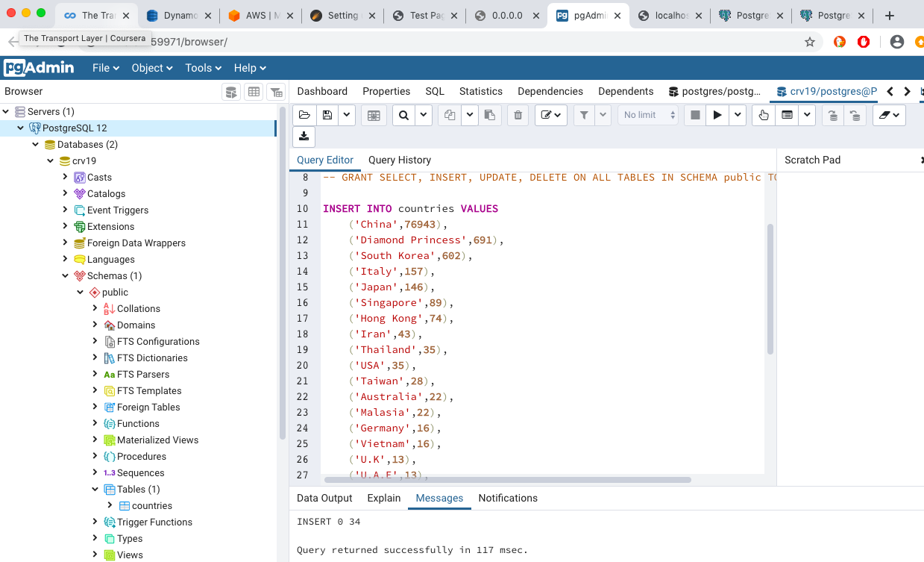Switch to the Query History tab
This screenshot has height=562, width=924.
click(x=400, y=160)
